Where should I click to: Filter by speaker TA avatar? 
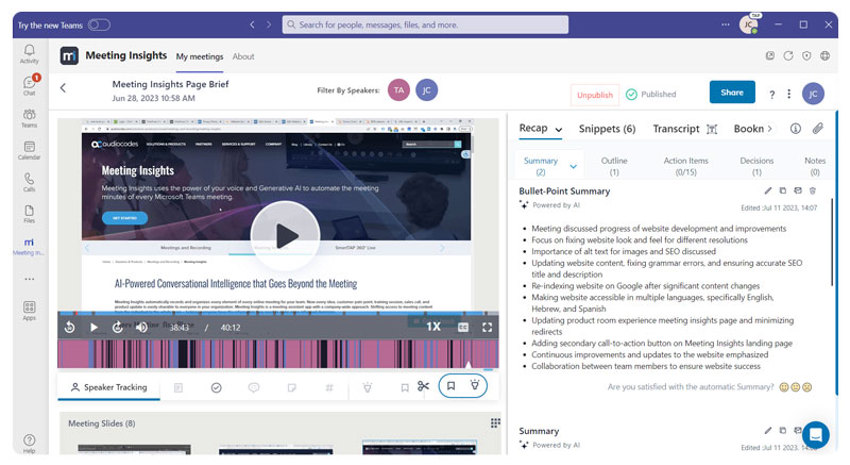click(x=398, y=91)
